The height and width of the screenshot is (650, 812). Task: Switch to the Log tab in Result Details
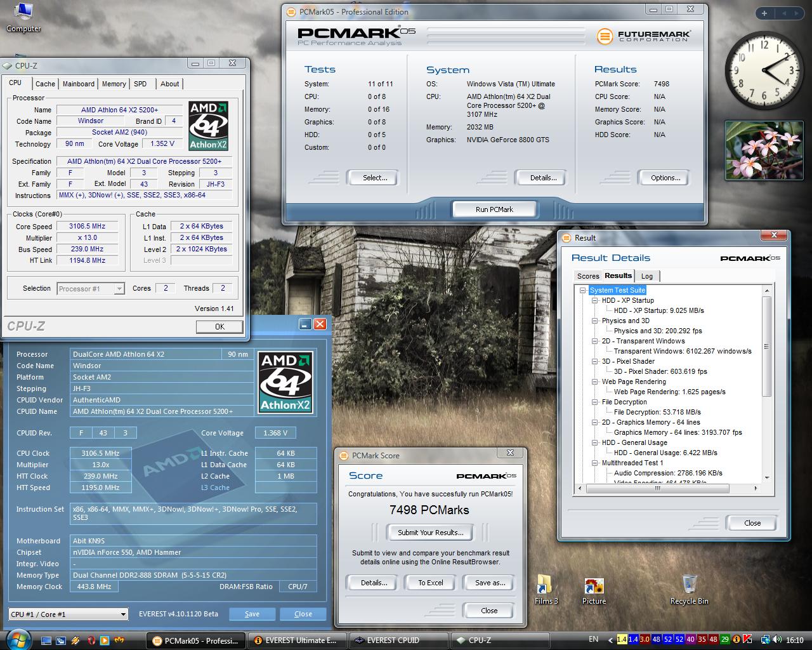click(647, 276)
